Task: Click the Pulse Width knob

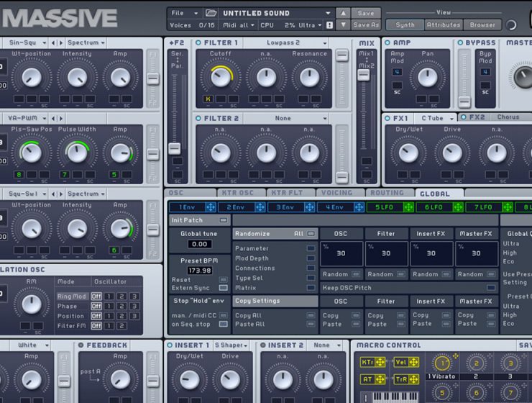Action: [77, 153]
